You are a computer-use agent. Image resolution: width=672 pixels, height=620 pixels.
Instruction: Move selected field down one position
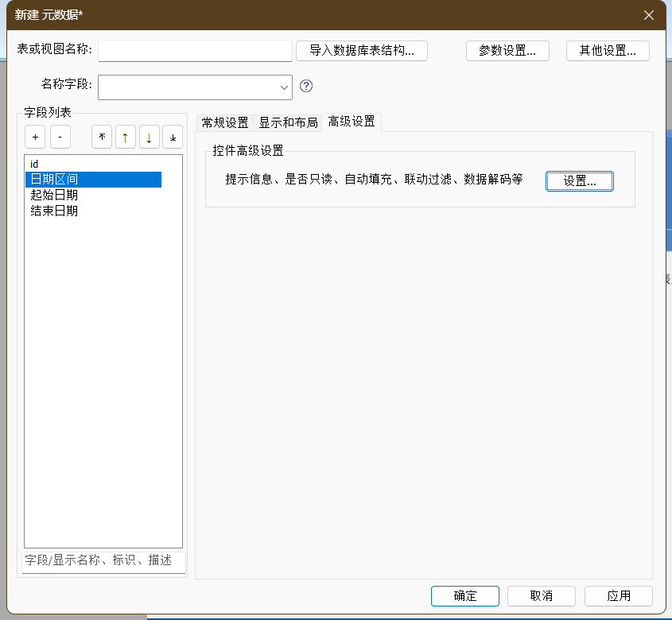pyautogui.click(x=149, y=137)
